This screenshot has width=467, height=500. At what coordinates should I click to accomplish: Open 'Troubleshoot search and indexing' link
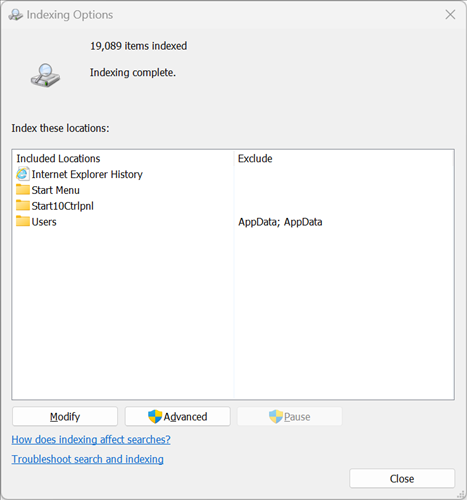click(x=88, y=459)
